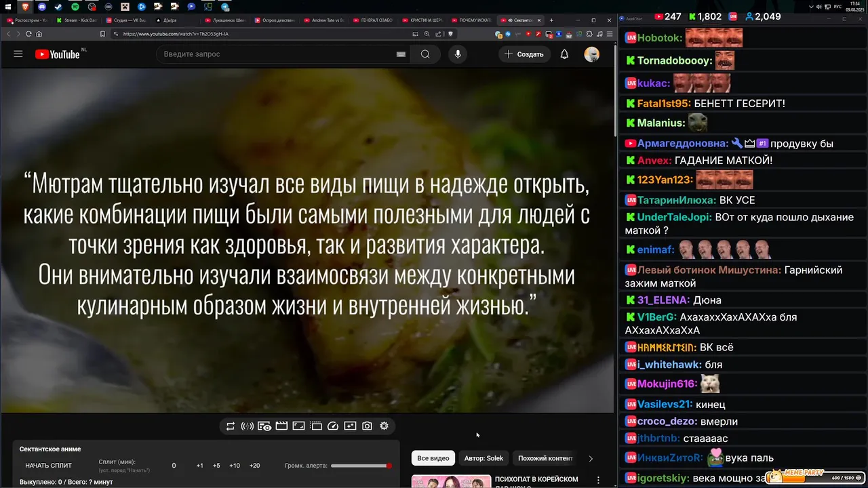Adjust the Громк. алерта volume slider
Screen dimensions: 868x488
point(361,466)
